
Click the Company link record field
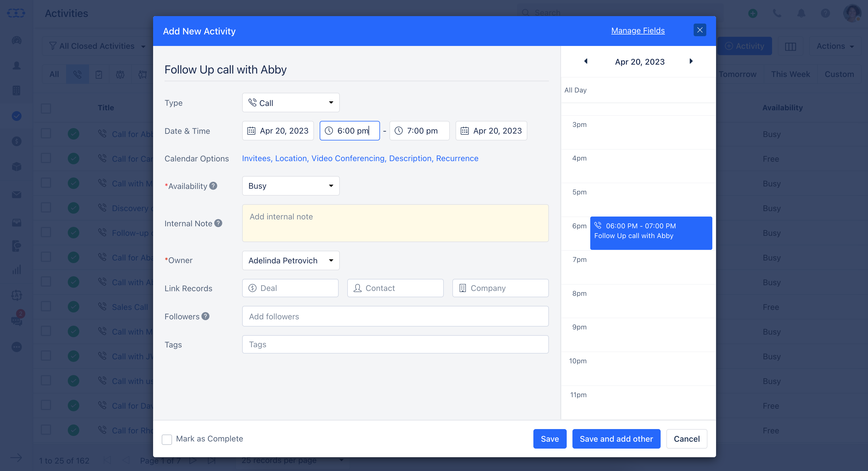point(500,288)
